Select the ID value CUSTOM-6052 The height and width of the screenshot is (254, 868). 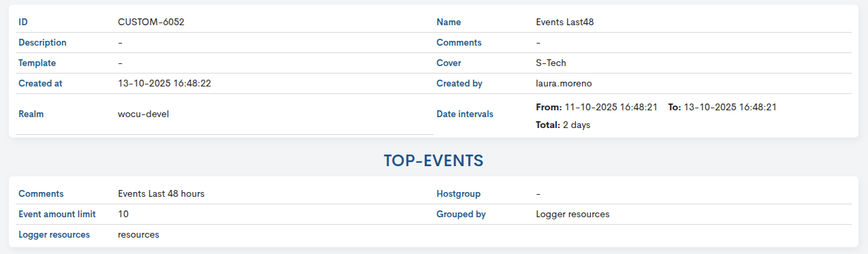pos(151,22)
